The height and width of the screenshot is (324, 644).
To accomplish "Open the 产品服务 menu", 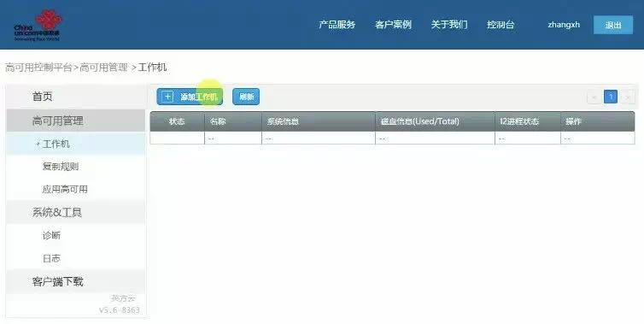I will point(337,25).
